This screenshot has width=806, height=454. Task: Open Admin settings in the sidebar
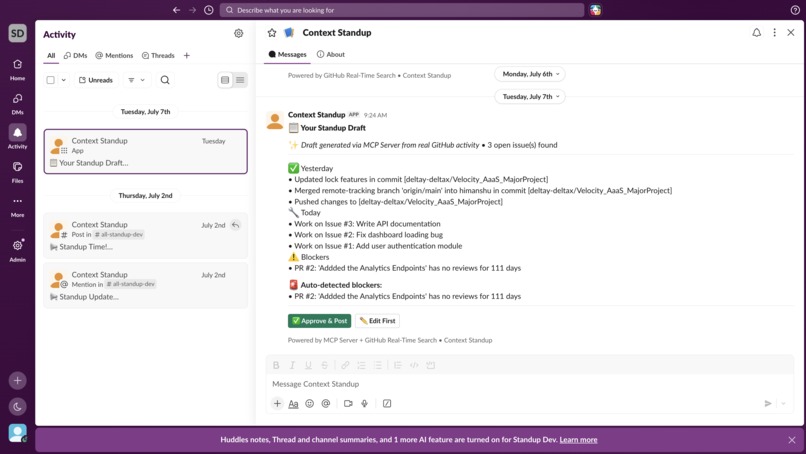(x=17, y=250)
